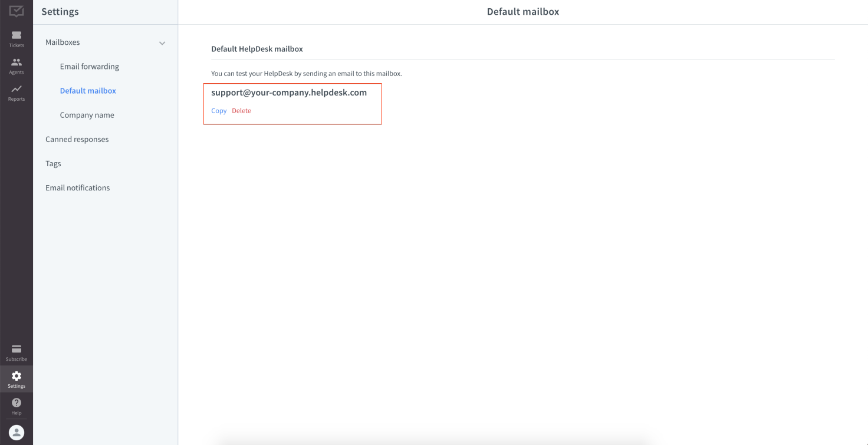Open the Settings gear

(17, 380)
